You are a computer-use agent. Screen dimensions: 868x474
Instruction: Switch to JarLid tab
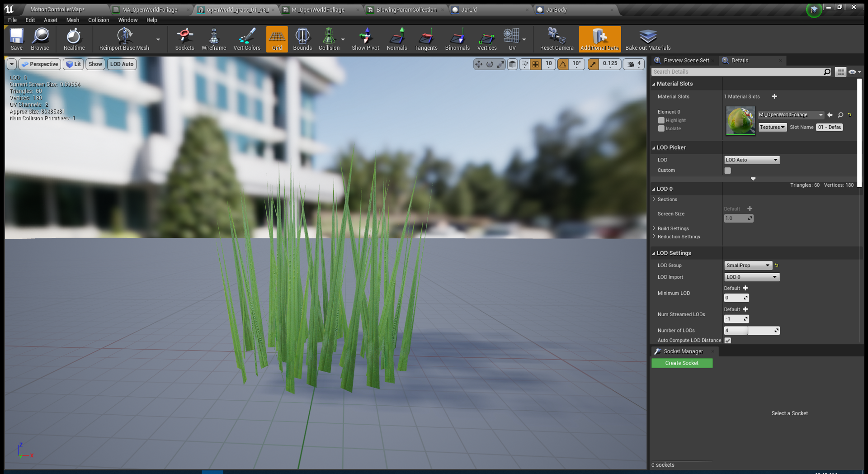(x=469, y=9)
